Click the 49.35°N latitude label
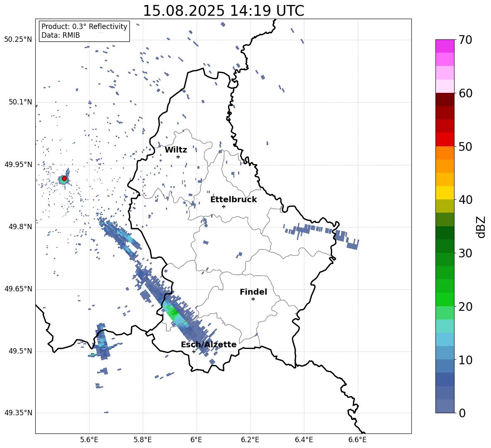Screen dimensions: 491x448 coord(18,413)
